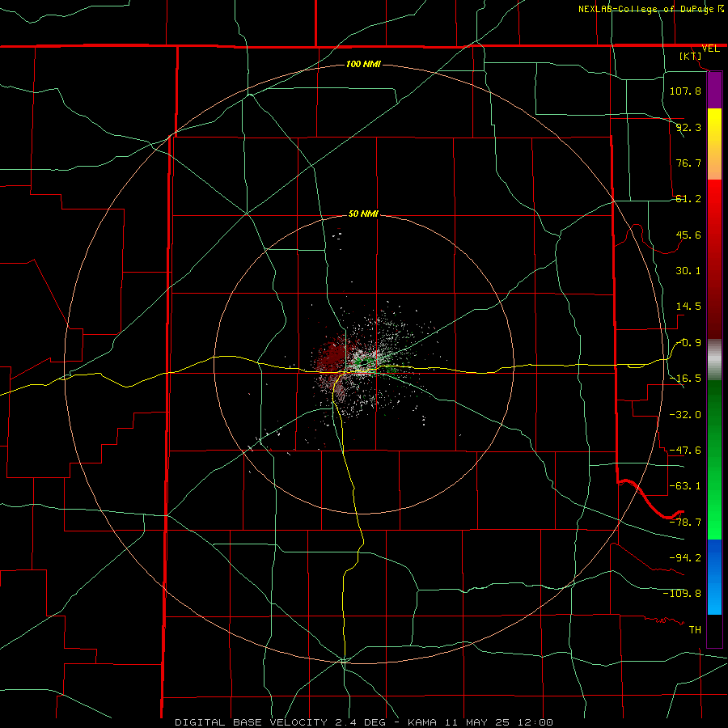The width and height of the screenshot is (728, 728).
Task: Click the 107.8 scale value
Action: tap(685, 91)
